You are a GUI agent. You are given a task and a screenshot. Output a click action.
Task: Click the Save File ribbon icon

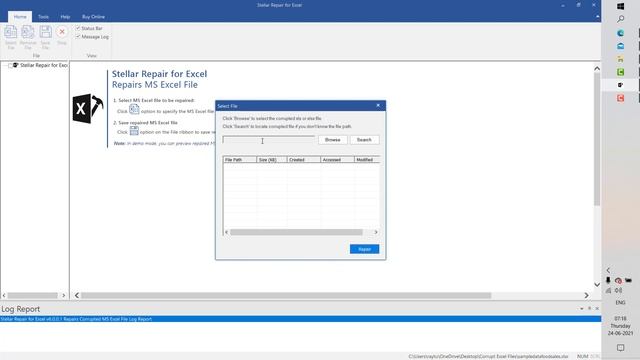click(45, 37)
